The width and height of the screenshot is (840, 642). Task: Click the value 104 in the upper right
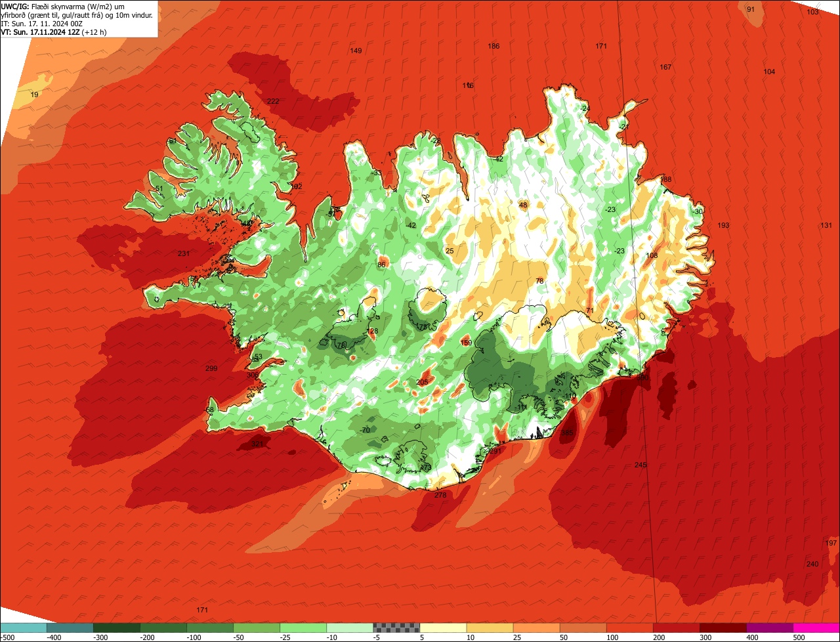769,72
